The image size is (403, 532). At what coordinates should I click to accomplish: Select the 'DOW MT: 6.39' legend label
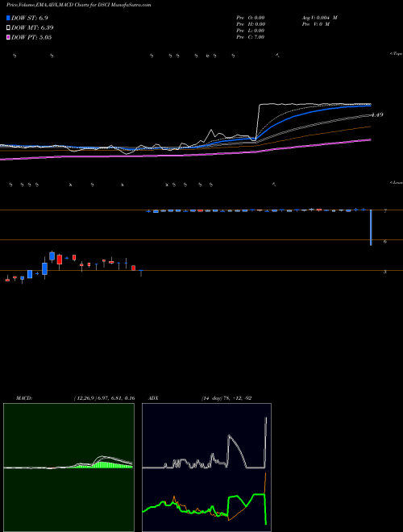(x=32, y=28)
